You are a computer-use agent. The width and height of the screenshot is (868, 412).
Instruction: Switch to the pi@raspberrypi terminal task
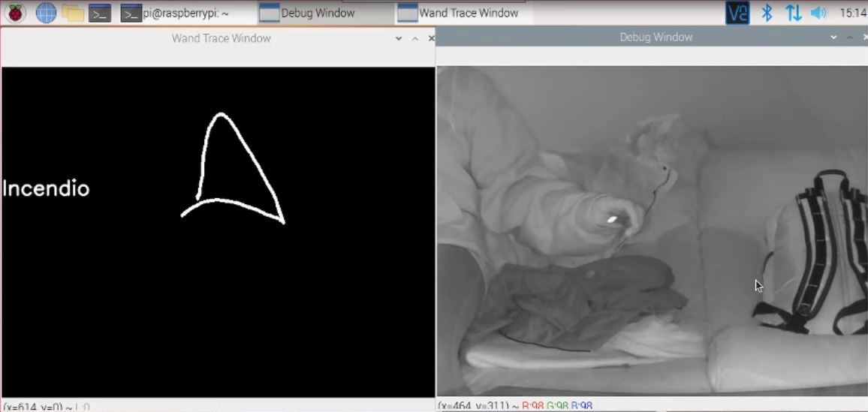point(175,14)
